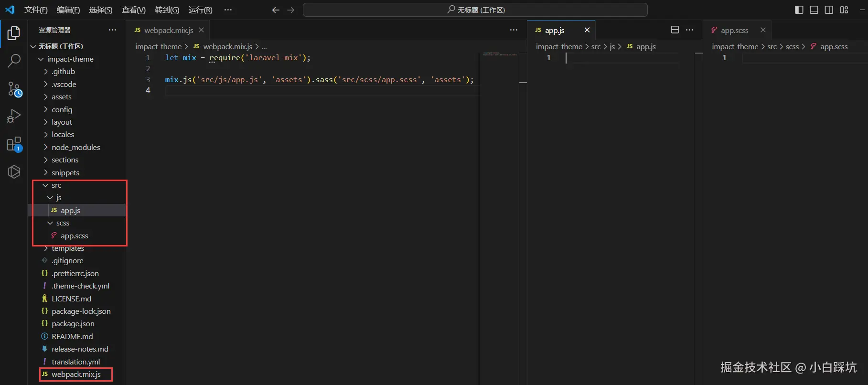
Task: Open the Source Control view
Action: click(14, 89)
